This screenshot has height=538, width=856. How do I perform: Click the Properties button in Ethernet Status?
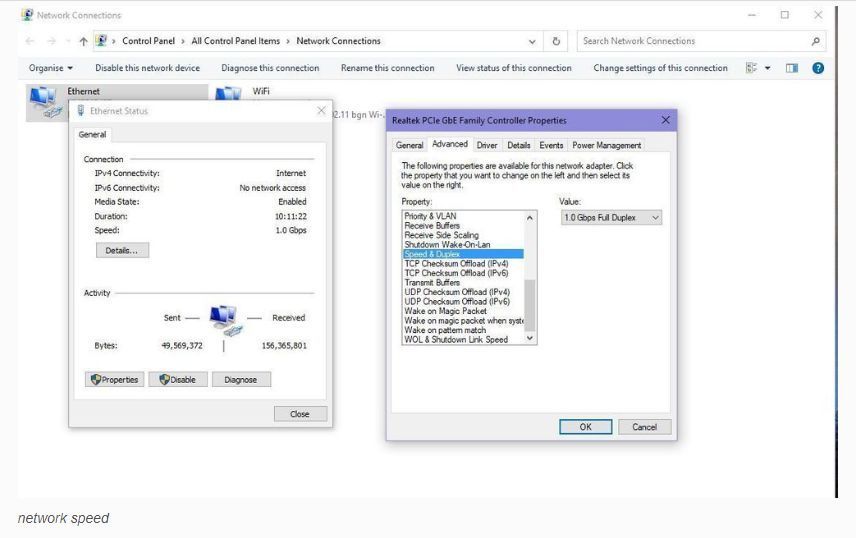tap(115, 380)
